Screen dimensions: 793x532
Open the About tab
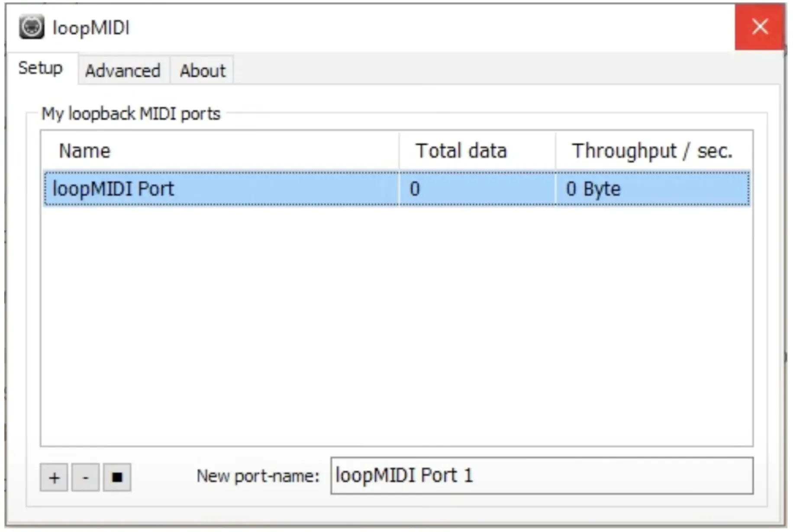click(x=203, y=71)
